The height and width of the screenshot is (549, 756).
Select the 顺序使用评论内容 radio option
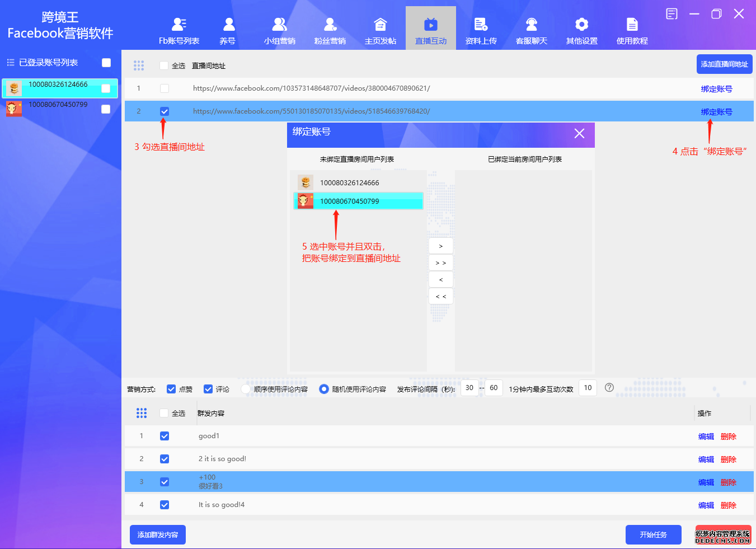pos(245,389)
